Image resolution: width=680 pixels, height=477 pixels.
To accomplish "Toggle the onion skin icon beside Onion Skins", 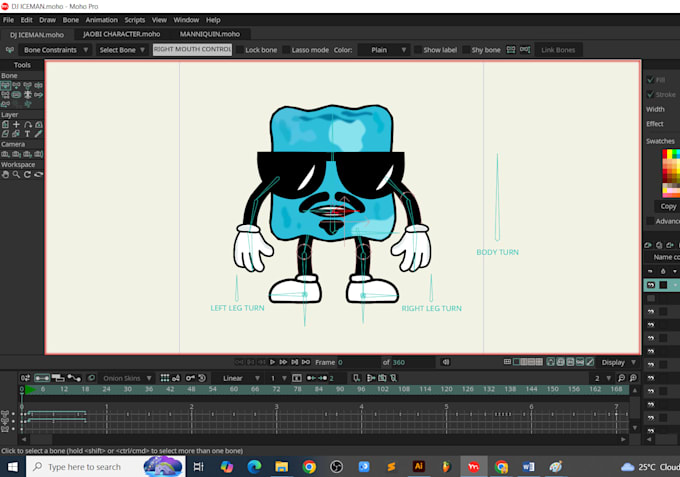I will pyautogui.click(x=91, y=378).
